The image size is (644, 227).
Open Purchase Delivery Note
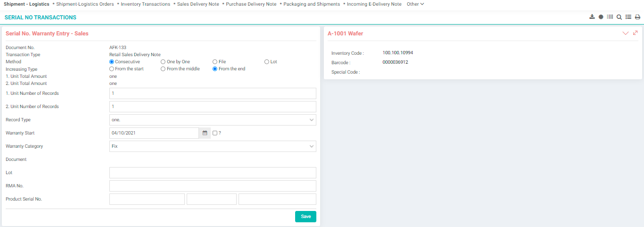point(251,4)
